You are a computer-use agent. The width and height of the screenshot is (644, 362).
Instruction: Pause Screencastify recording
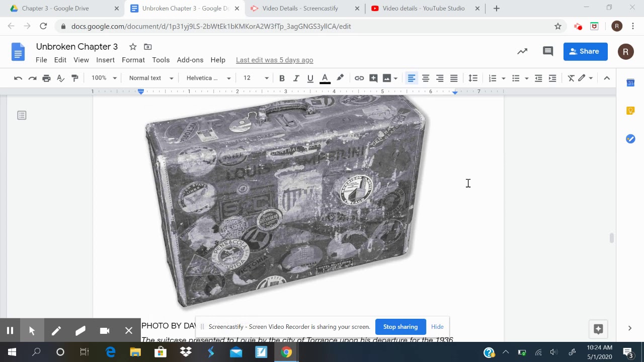click(10, 330)
